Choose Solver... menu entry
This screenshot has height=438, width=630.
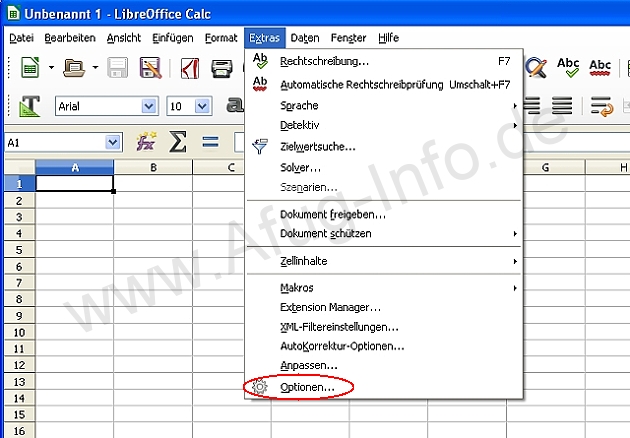click(384, 168)
